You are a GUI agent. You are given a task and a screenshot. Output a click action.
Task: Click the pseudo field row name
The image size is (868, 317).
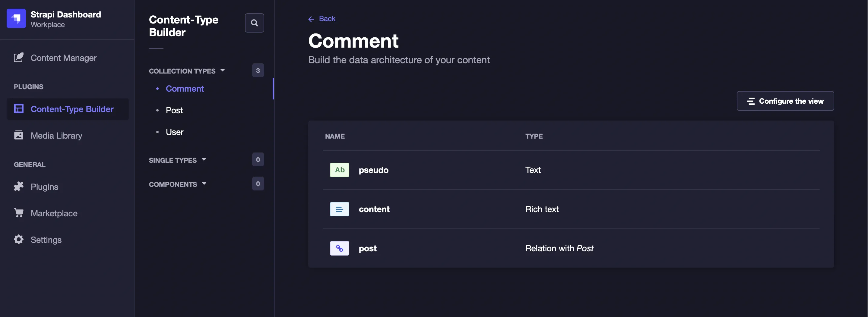coord(373,170)
